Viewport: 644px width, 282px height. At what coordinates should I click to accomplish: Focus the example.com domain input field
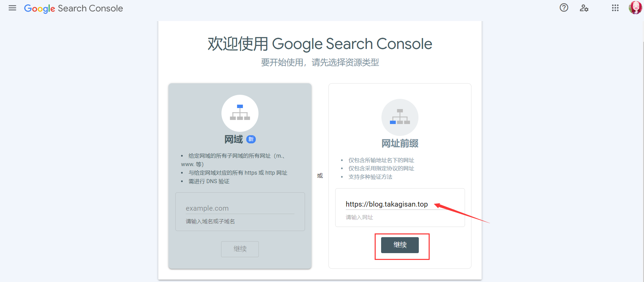coord(240,208)
